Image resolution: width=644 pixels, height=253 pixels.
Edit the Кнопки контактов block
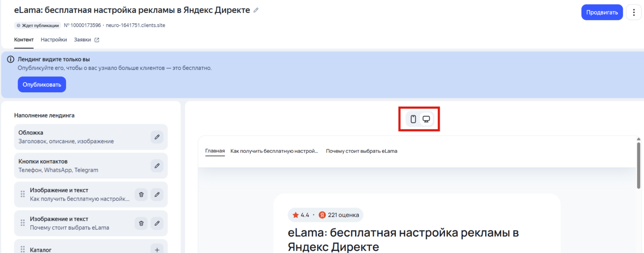[x=157, y=166]
